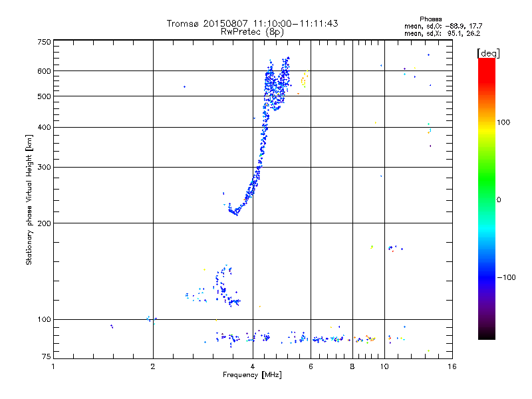Screen dimensions: 532x399
Task: Click x-axis tick label '6'
Action: (311, 366)
